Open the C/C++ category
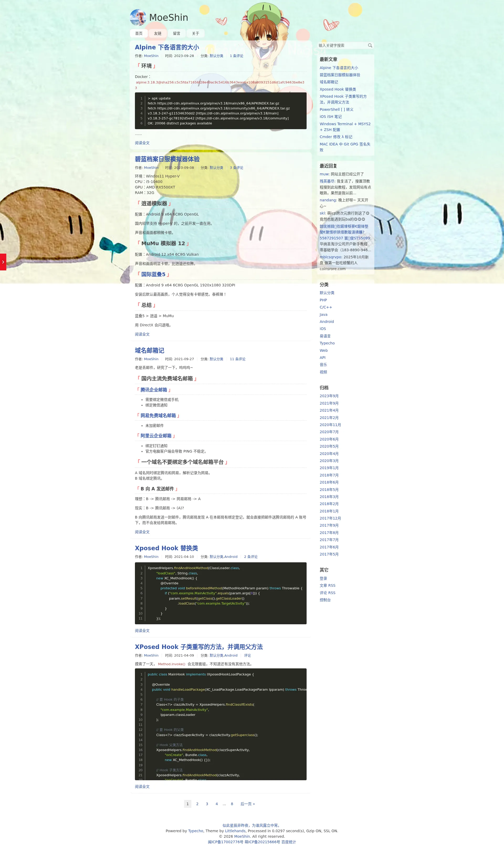The height and width of the screenshot is (849, 504). 326,307
